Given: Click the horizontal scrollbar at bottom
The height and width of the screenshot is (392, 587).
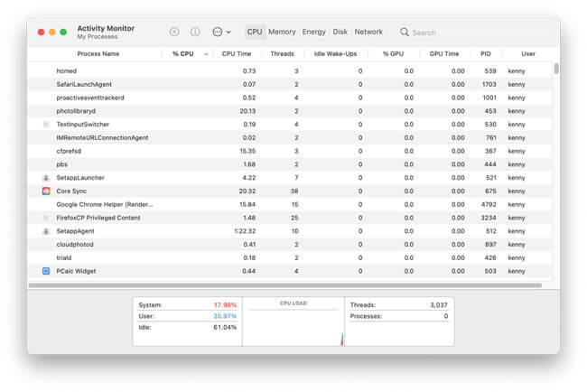Looking at the screenshot, I should (284, 285).
